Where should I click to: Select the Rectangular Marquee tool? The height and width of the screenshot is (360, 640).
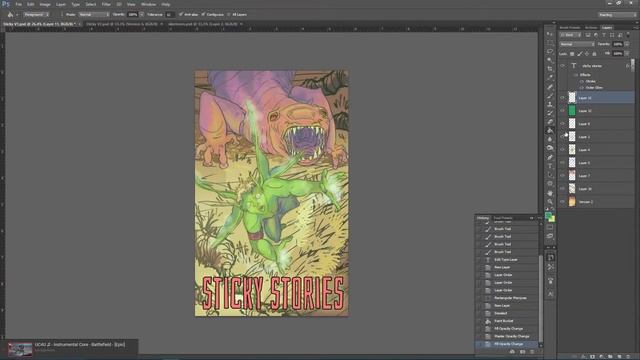pyautogui.click(x=550, y=42)
